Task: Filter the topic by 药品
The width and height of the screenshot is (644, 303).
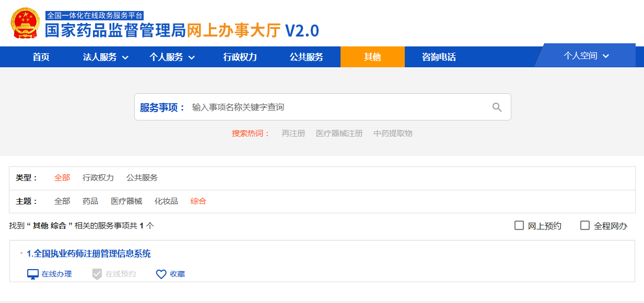Action: 90,201
